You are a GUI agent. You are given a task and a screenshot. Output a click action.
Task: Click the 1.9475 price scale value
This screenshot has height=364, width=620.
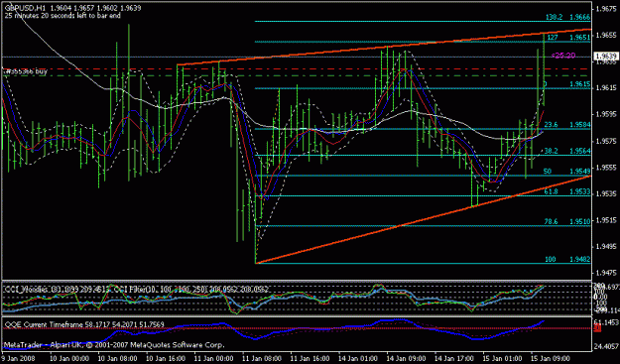click(x=606, y=273)
